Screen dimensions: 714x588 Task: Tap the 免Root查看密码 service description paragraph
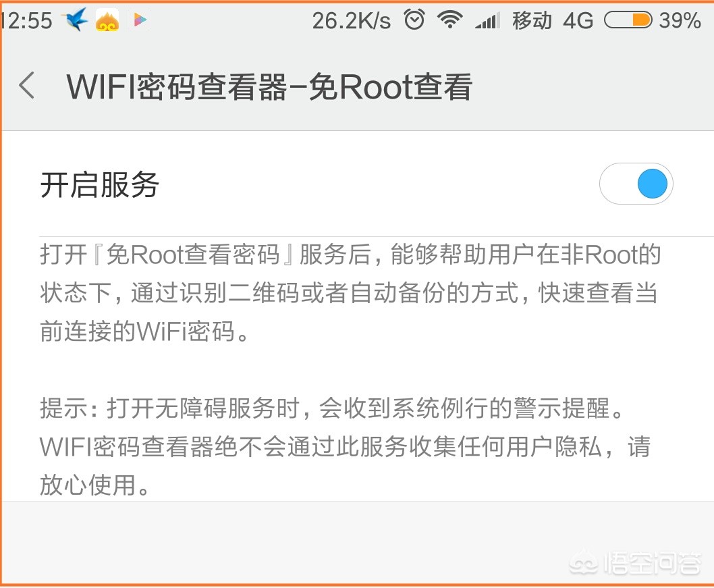point(351,292)
